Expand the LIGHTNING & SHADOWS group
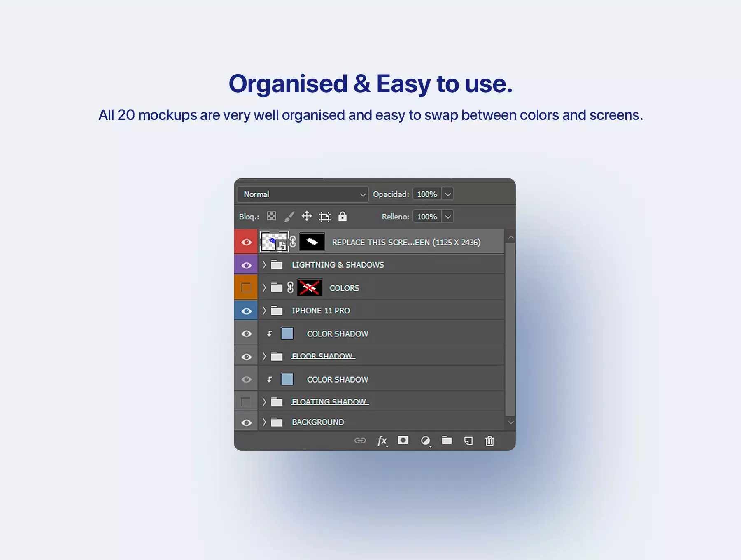 (x=264, y=265)
